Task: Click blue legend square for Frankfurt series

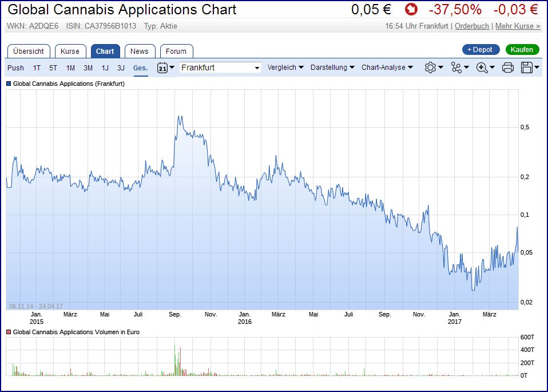Action: pyautogui.click(x=9, y=84)
